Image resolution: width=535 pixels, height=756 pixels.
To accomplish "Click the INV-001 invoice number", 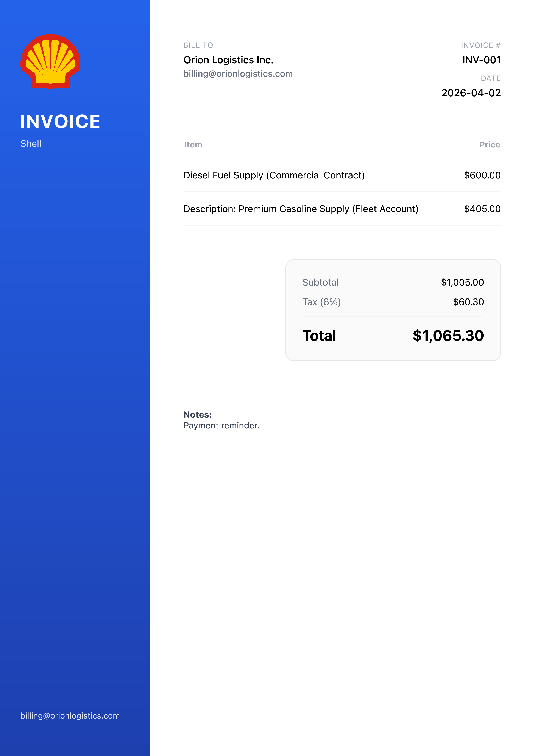I will point(481,60).
